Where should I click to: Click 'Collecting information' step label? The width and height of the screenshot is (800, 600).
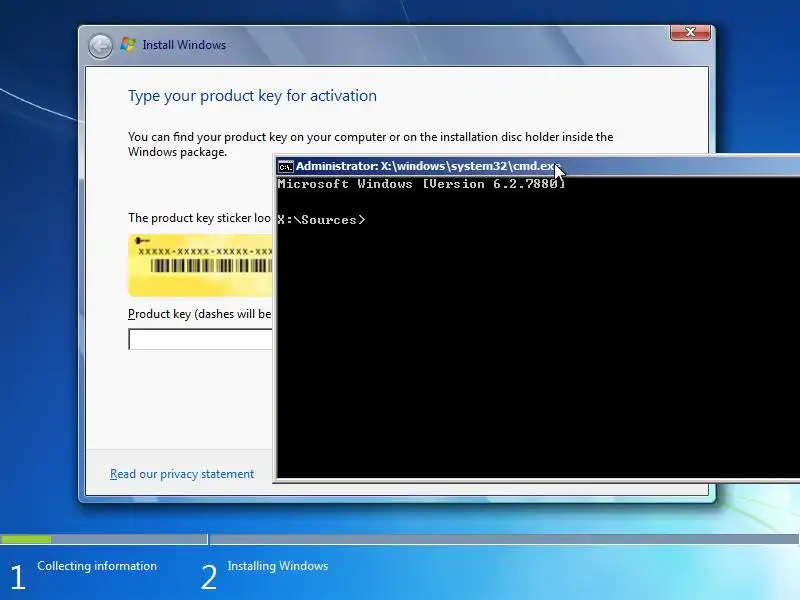click(x=97, y=566)
